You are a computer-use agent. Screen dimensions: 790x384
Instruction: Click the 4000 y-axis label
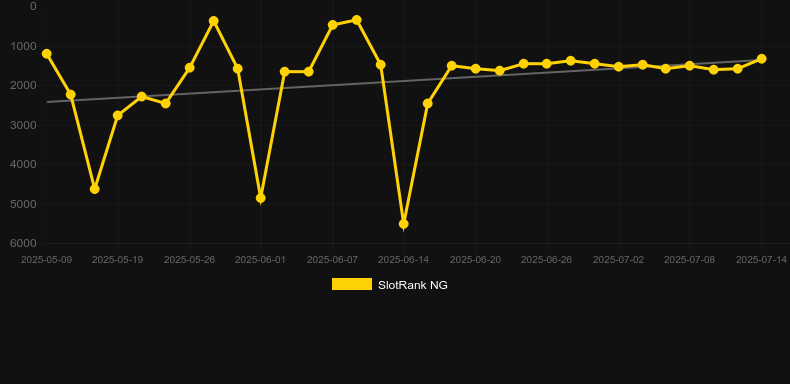24,164
